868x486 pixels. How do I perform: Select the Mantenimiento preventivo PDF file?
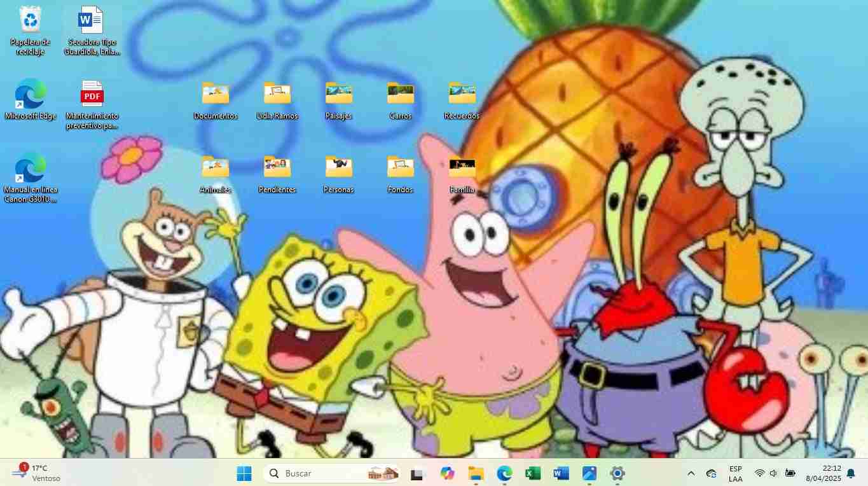click(92, 104)
